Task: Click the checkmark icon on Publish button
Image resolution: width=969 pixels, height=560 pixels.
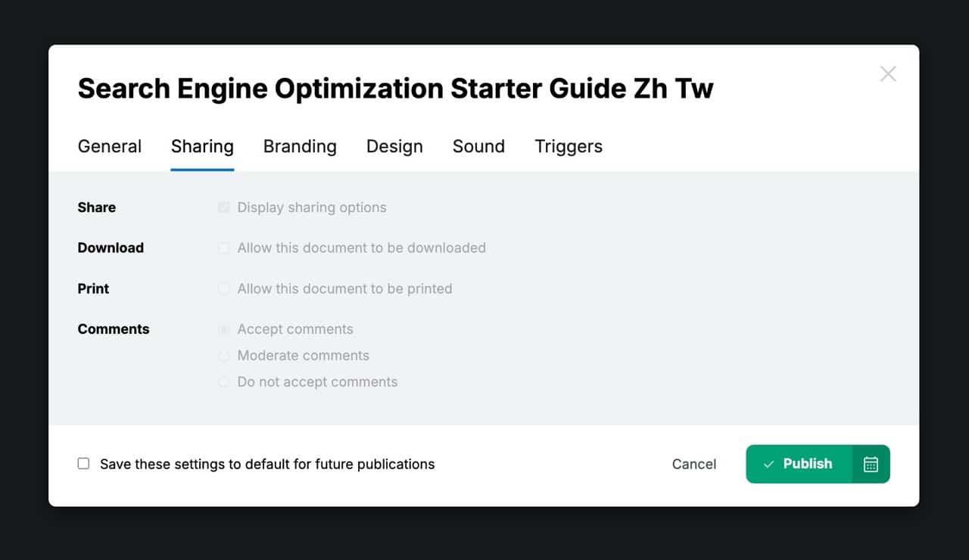Action: [x=768, y=464]
